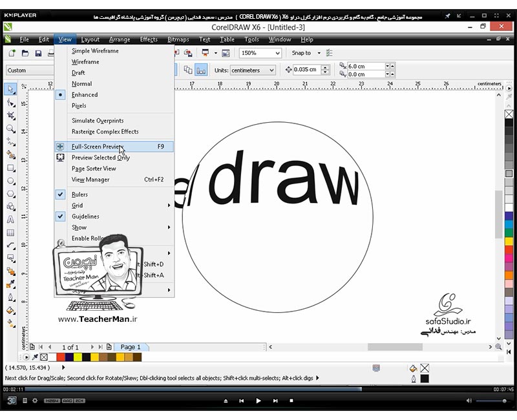Choose Preview Selected Only
Image resolution: width=517 pixels, height=420 pixels.
pos(114,157)
